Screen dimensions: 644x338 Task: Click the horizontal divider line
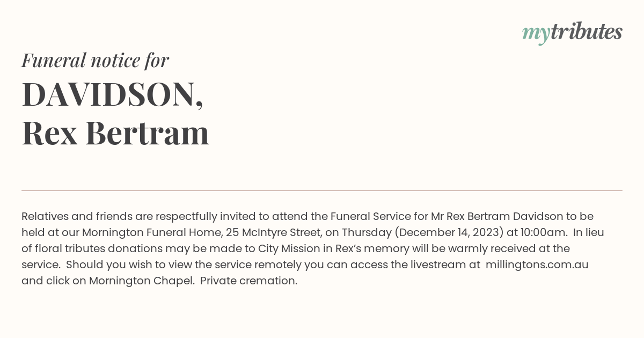(x=322, y=190)
